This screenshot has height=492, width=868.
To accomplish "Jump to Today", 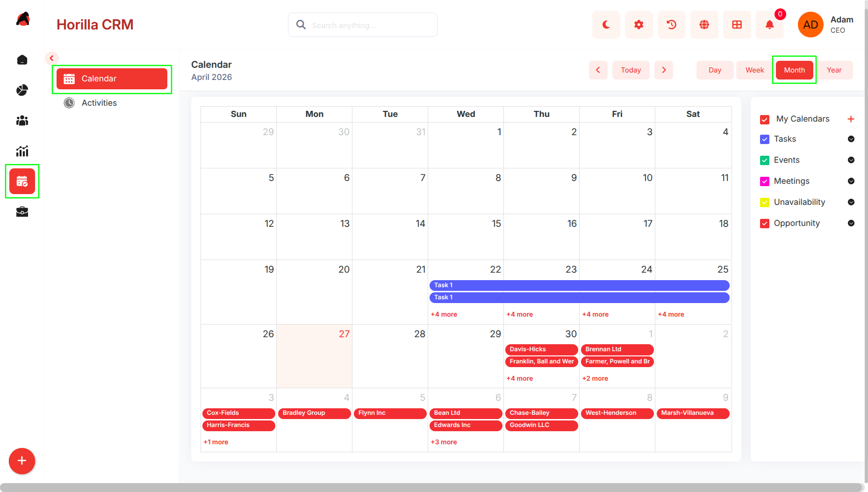I will (631, 70).
